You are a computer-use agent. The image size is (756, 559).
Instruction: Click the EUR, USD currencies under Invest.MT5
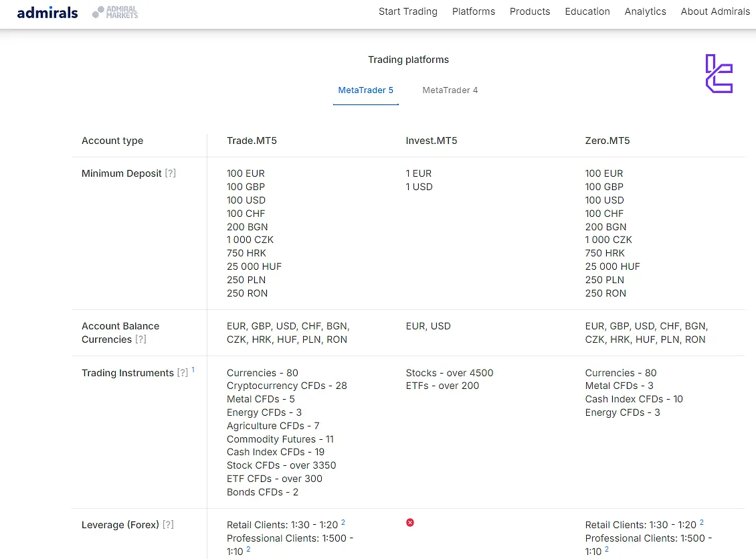point(428,326)
